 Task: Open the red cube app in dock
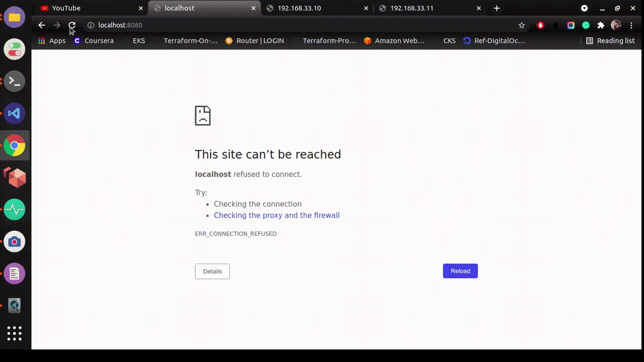pos(15,177)
